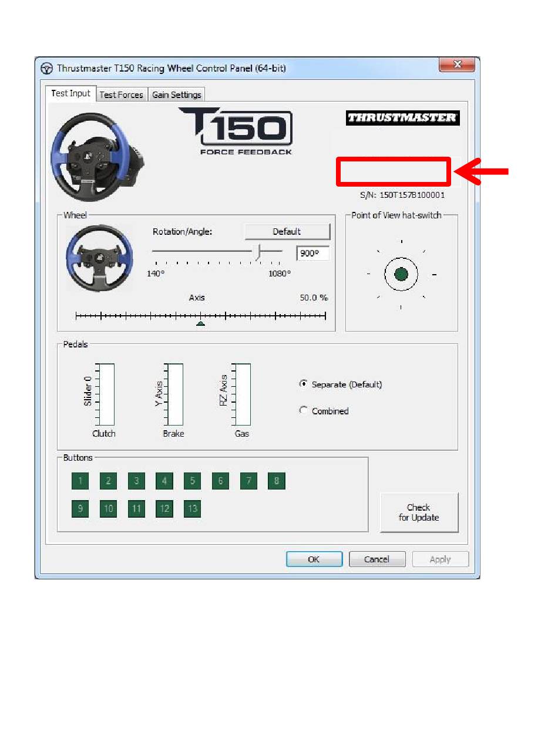Screen dimensions: 558x756
Task: Click the serial number text S/N: 150T157B100001
Action: coord(402,195)
